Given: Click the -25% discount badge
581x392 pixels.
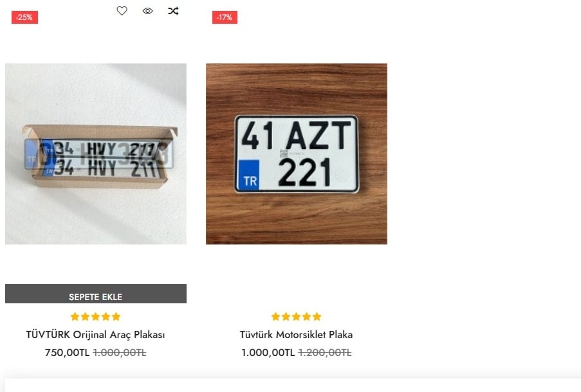Looking at the screenshot, I should pos(24,17).
